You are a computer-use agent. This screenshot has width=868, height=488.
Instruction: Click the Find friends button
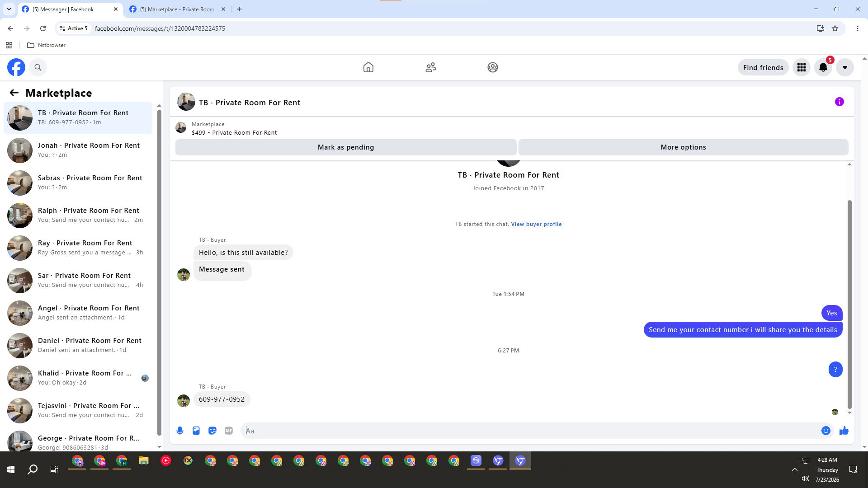(x=763, y=67)
